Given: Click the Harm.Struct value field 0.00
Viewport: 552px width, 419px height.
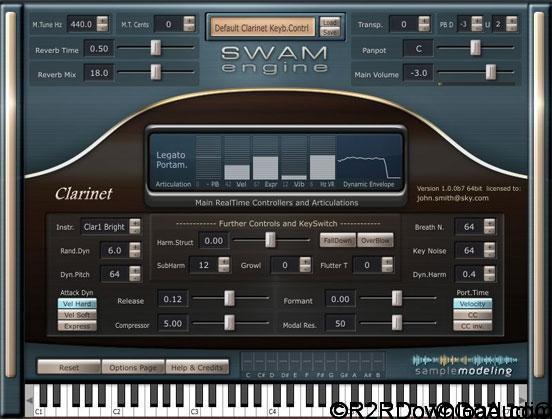Looking at the screenshot, I should point(214,241).
